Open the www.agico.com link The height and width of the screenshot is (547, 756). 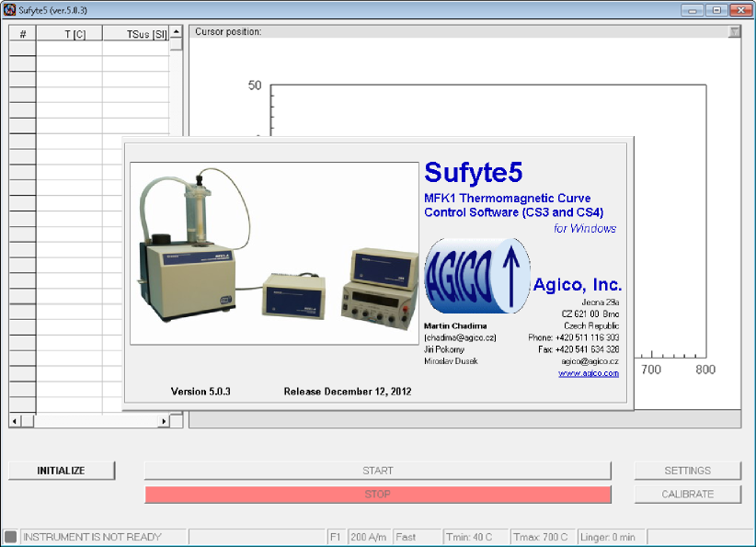pos(589,373)
